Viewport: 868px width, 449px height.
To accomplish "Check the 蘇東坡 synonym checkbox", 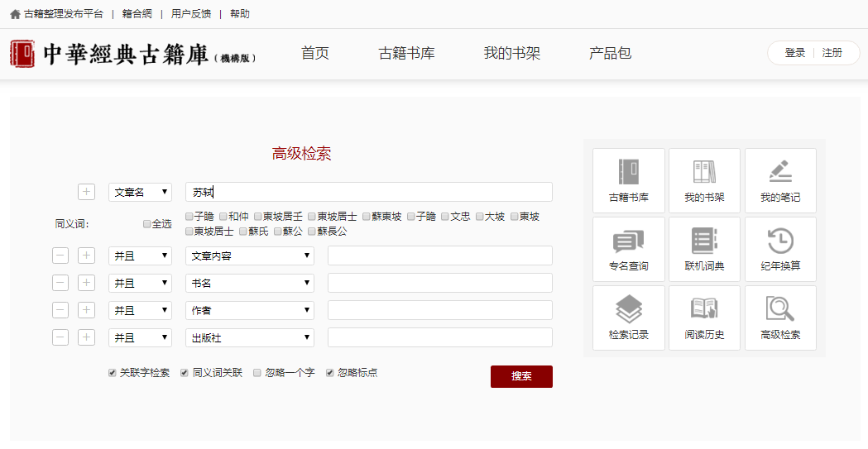I will click(367, 217).
